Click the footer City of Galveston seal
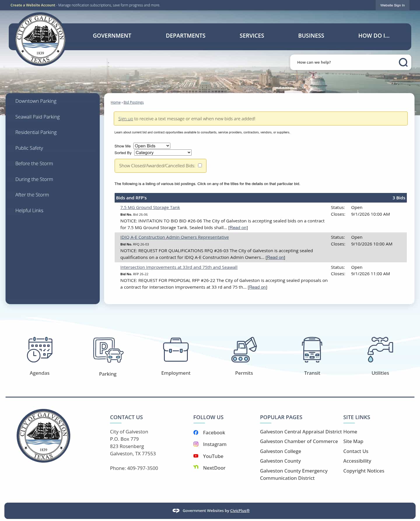This screenshot has width=420, height=521. (x=43, y=435)
